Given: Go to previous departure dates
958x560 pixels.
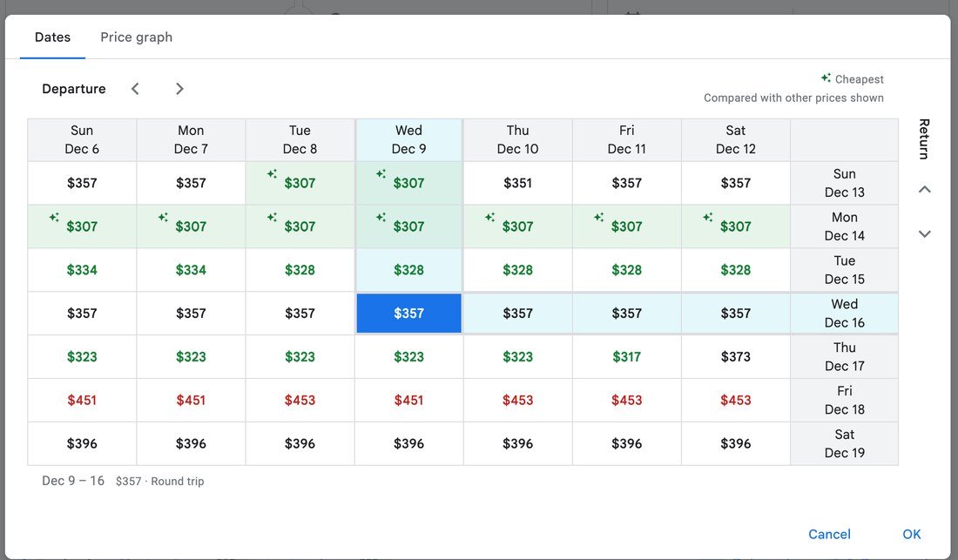Looking at the screenshot, I should click(135, 89).
